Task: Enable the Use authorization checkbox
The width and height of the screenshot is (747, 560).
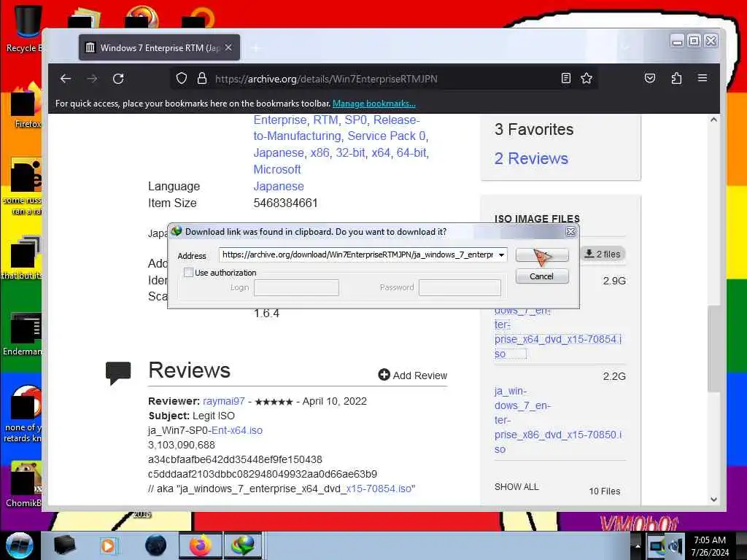Action: coord(189,273)
